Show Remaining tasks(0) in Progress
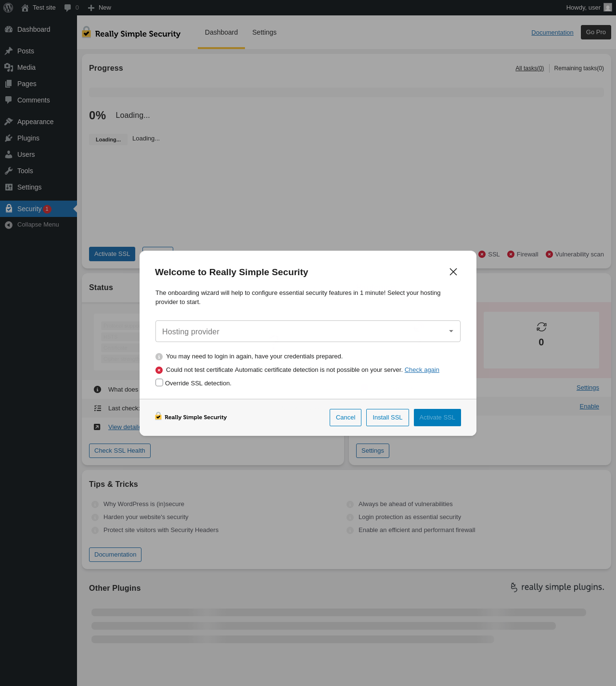The width and height of the screenshot is (616, 686). tap(579, 68)
